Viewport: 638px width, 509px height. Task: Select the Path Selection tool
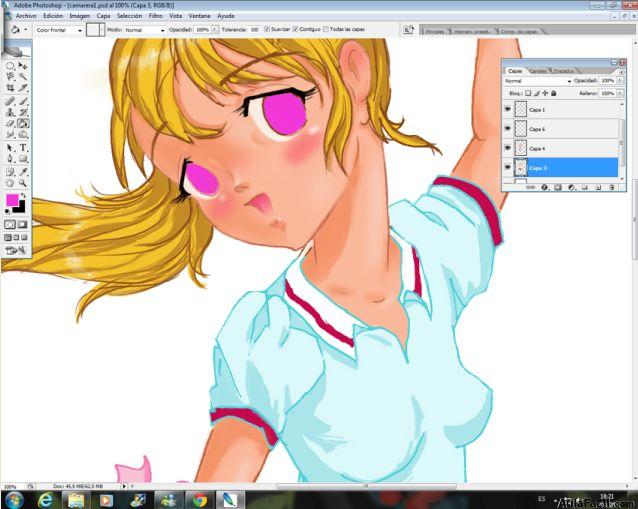[x=10, y=148]
